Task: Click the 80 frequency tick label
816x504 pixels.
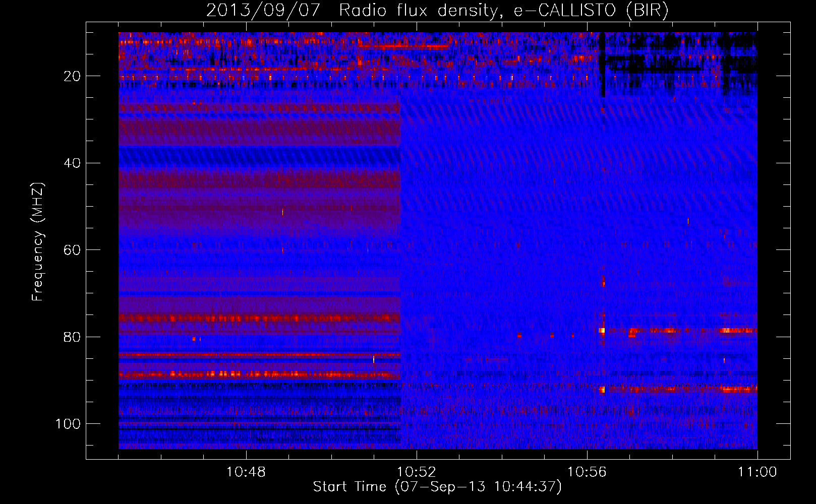Action: click(x=72, y=337)
